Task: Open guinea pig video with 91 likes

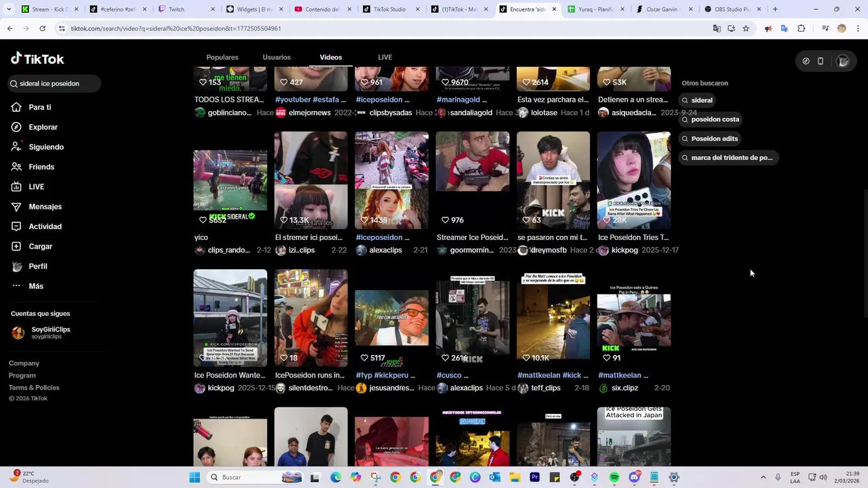Action: click(x=634, y=319)
